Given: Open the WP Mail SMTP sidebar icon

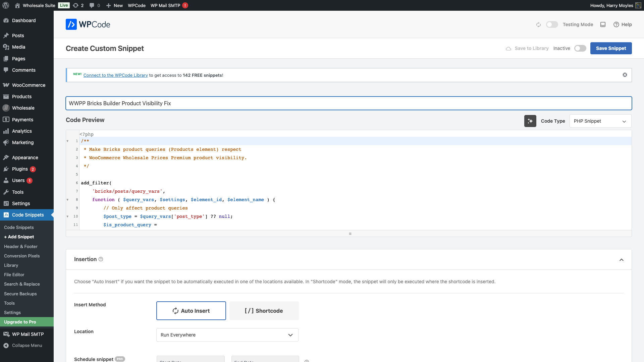Looking at the screenshot, I should [x=6, y=334].
